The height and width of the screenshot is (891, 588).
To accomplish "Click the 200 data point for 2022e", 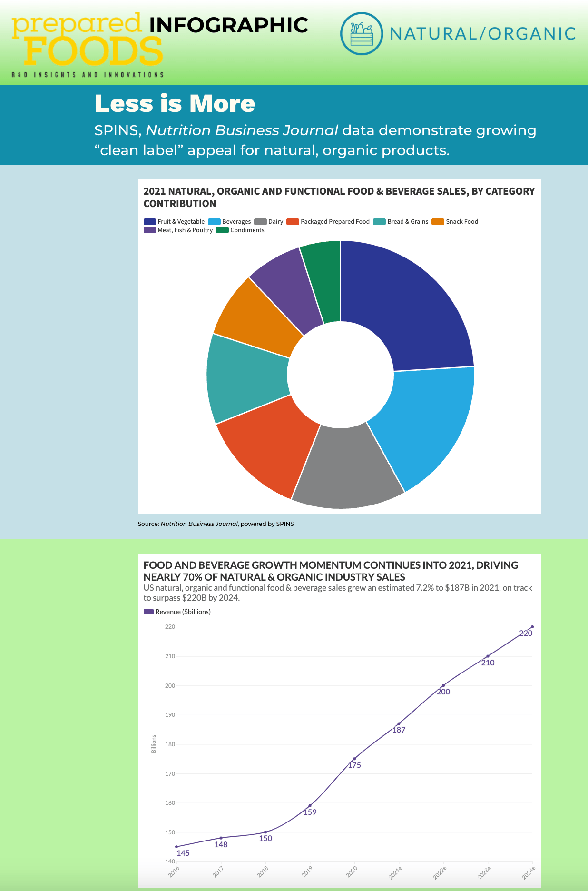I will click(x=443, y=685).
